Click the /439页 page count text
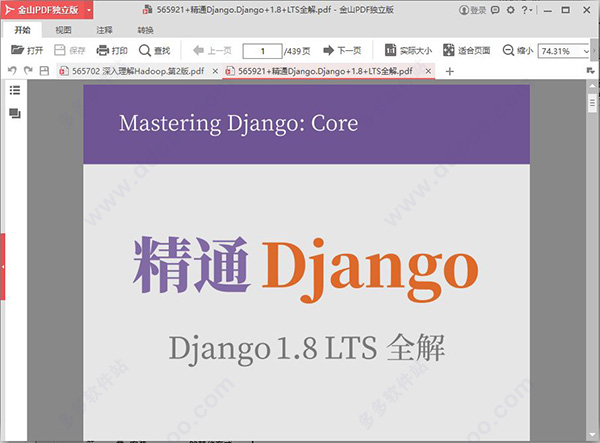This screenshot has width=600, height=443. click(x=297, y=51)
